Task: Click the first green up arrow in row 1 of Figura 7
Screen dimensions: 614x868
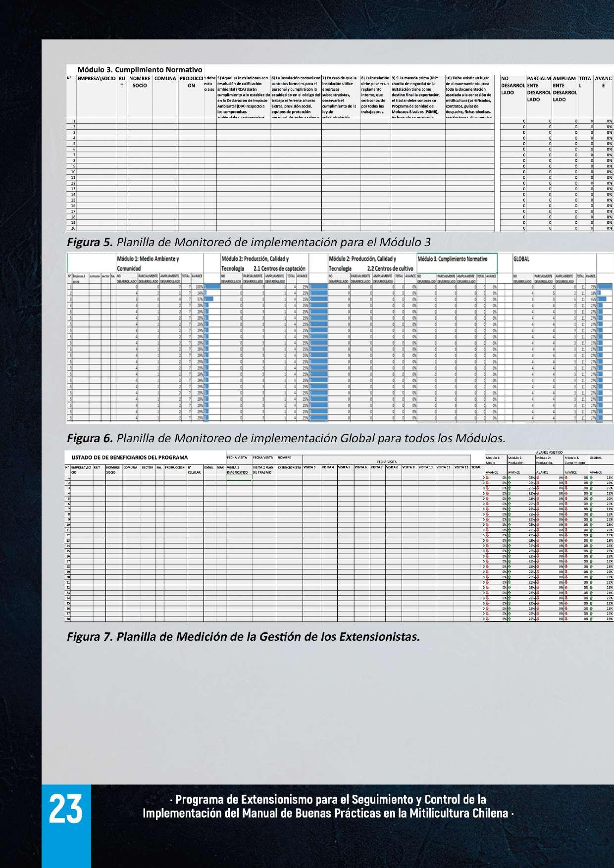Action: coord(510,478)
